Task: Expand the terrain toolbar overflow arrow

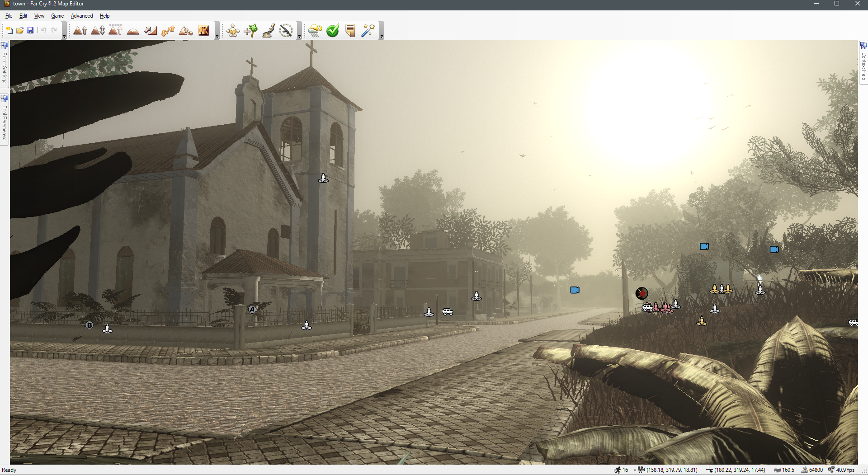Action: [x=217, y=36]
